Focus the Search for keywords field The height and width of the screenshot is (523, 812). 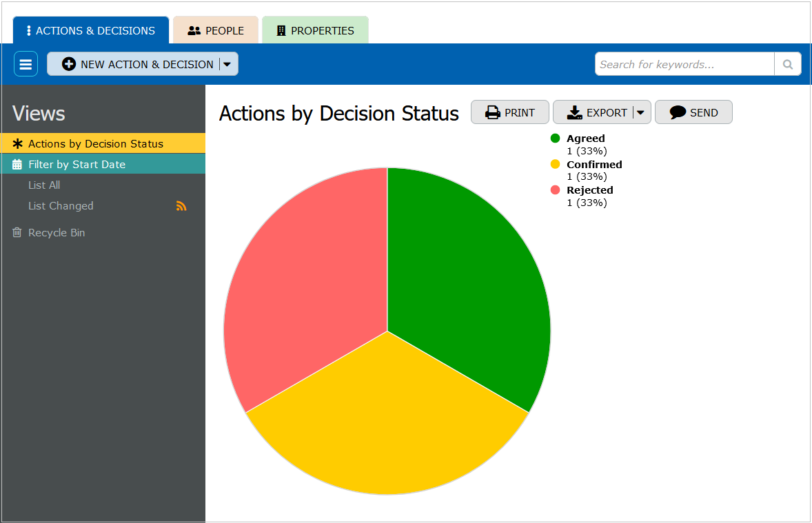[684, 64]
